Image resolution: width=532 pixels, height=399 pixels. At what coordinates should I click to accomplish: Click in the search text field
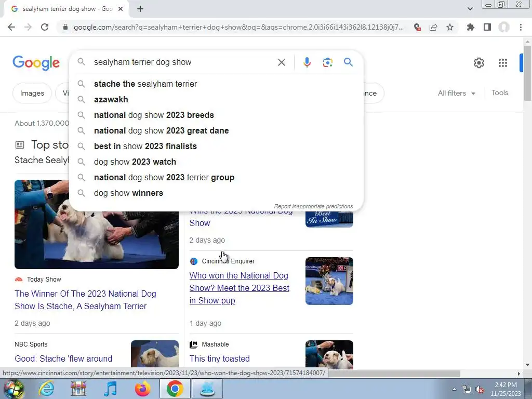click(x=183, y=62)
